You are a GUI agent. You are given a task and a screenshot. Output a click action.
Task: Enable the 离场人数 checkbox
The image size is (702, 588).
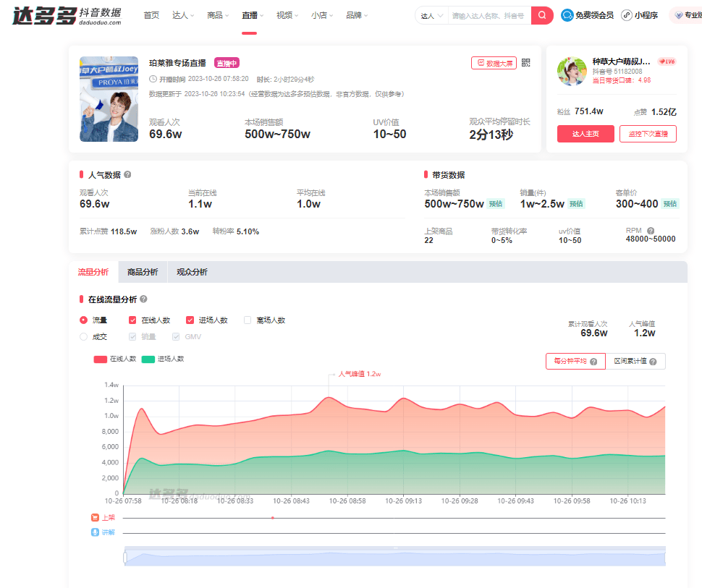click(246, 320)
